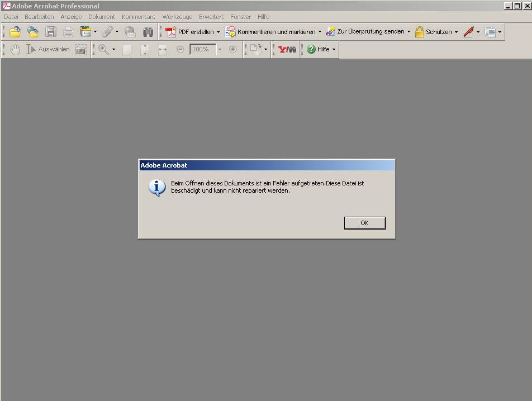Click the Print icon in toolbar
This screenshot has height=401, width=532.
(x=68, y=32)
